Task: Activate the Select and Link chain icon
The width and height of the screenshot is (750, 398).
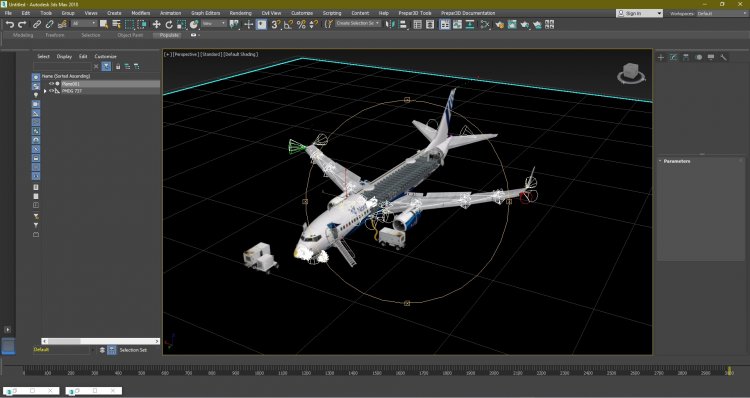Action: point(37,24)
